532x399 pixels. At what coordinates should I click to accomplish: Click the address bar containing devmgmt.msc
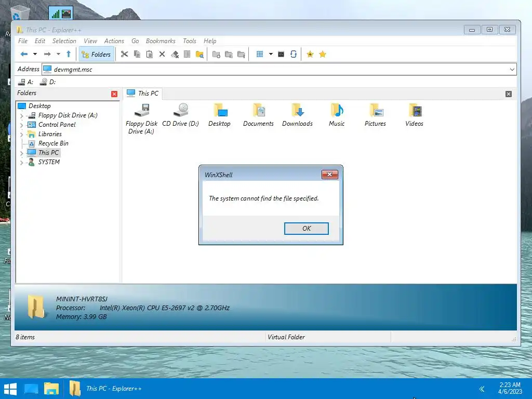(x=279, y=70)
